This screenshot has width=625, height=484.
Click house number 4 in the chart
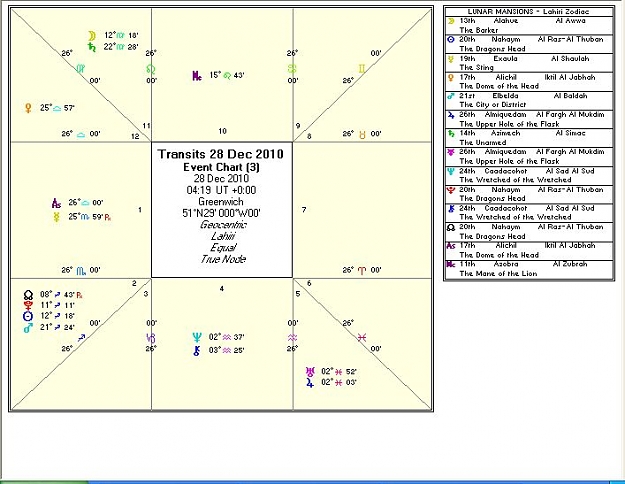[x=222, y=289]
